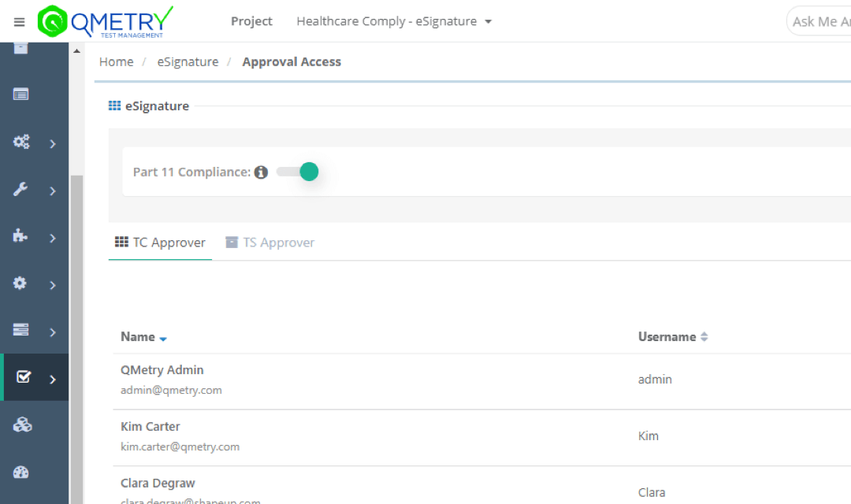Click the sidebar scroll up arrow
Image resolution: width=851 pixels, height=504 pixels.
click(x=76, y=51)
